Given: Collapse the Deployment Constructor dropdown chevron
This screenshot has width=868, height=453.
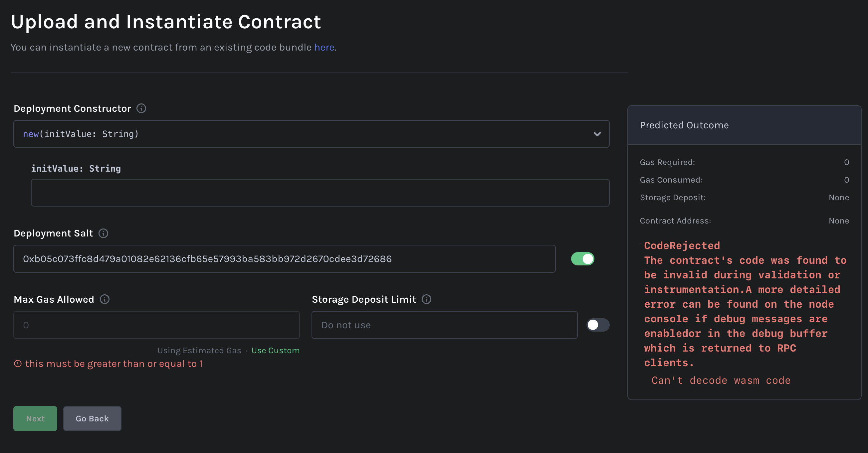Looking at the screenshot, I should (x=598, y=134).
